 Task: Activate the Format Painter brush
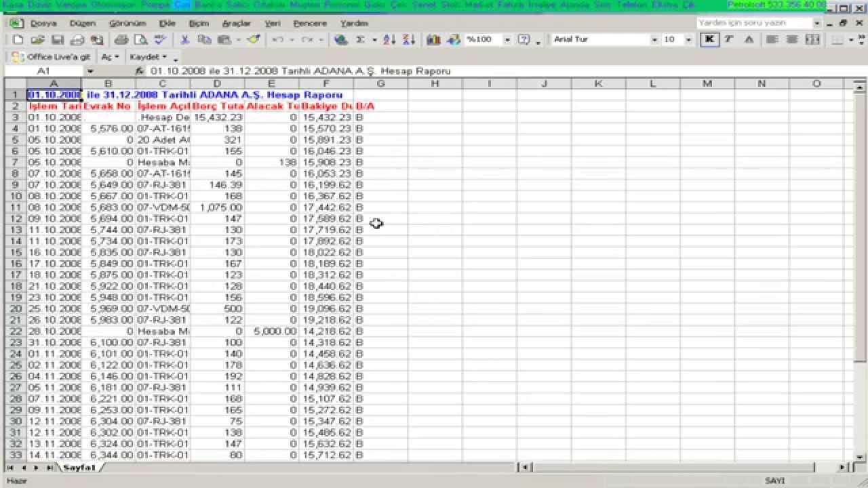coord(254,40)
